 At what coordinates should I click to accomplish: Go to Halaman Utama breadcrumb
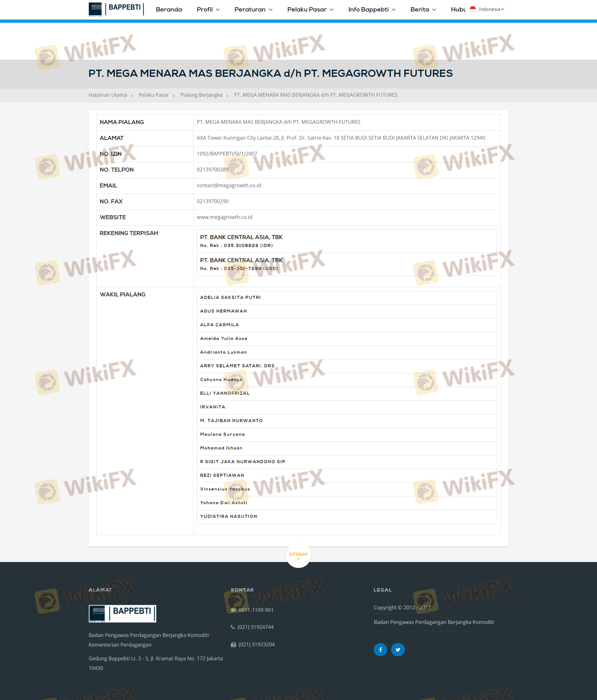(x=108, y=95)
